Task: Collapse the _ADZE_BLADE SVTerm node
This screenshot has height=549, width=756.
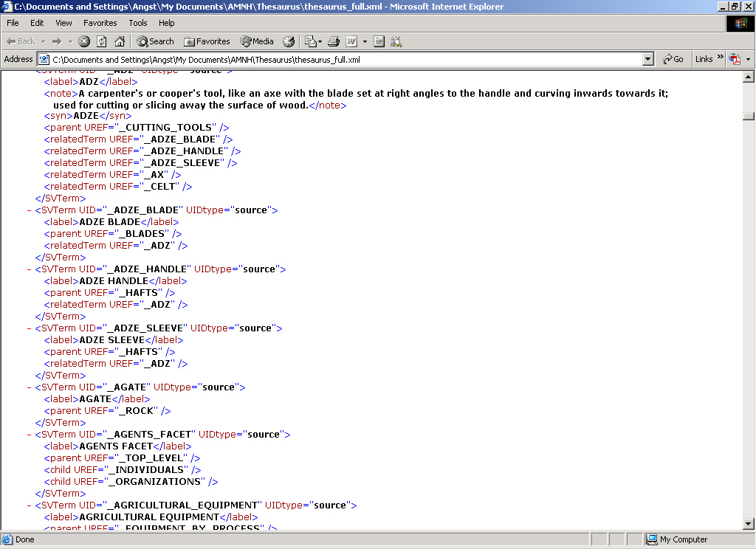Action: coord(29,210)
